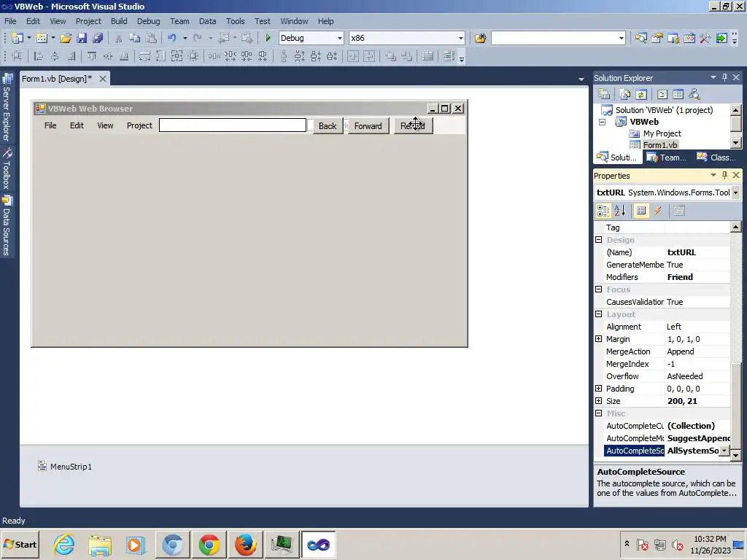
Task: Open the Data Sources side tab
Action: 7,226
